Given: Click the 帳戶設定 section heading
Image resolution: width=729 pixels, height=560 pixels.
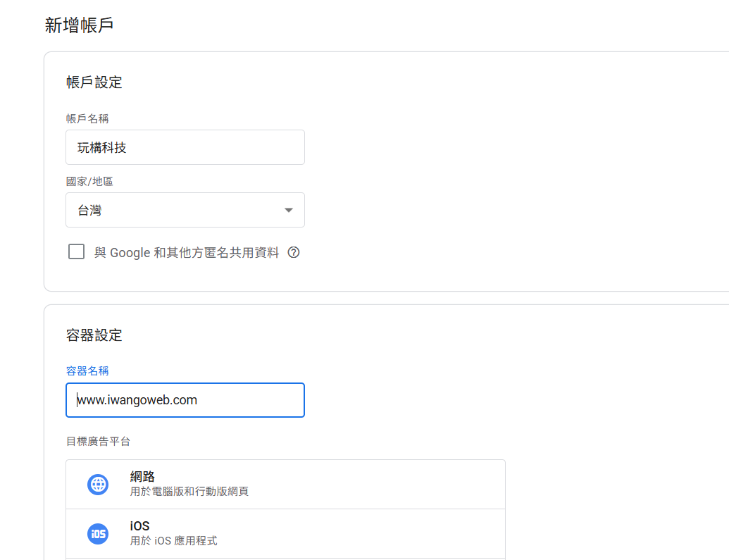Looking at the screenshot, I should click(94, 82).
